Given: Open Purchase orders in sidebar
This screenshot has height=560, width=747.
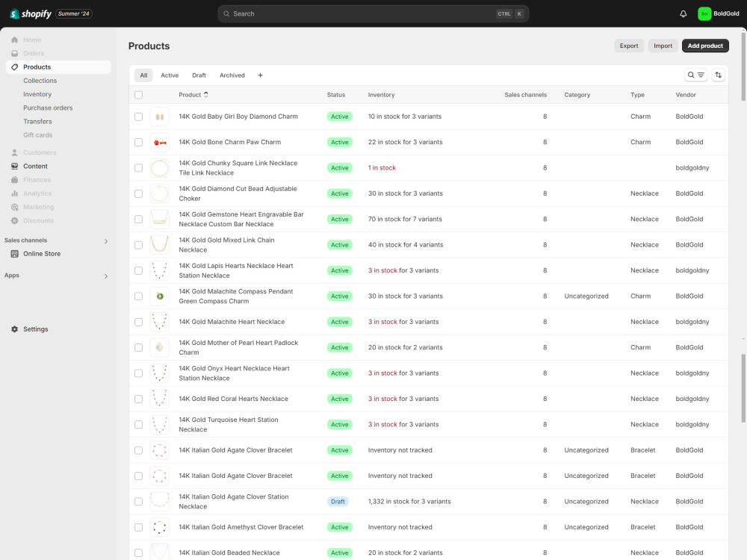Looking at the screenshot, I should tap(48, 108).
